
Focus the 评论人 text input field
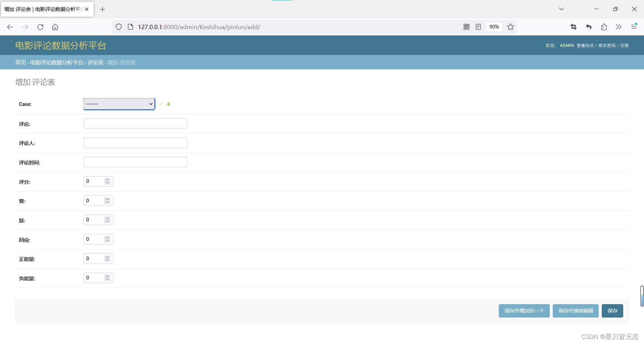135,143
